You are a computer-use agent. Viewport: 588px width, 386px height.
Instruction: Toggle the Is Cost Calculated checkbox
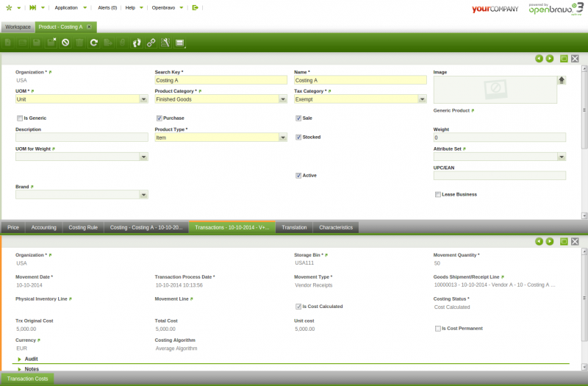point(298,307)
